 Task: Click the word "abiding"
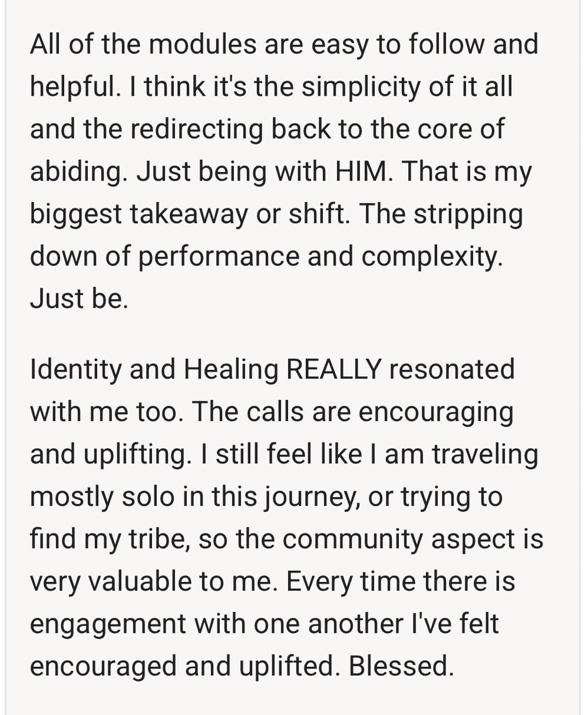[x=79, y=171]
